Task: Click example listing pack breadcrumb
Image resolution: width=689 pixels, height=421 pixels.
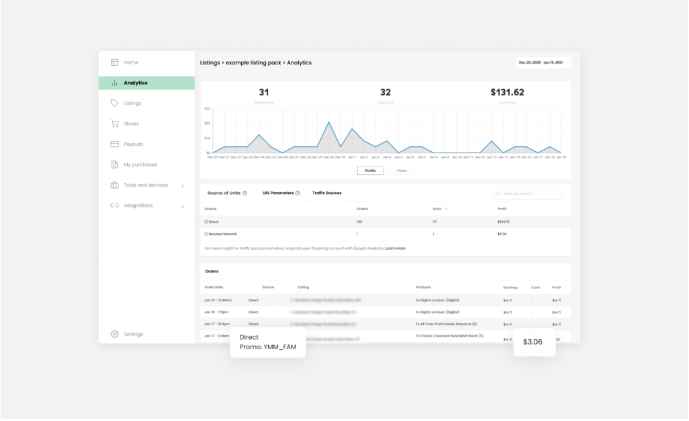Action: tap(253, 63)
